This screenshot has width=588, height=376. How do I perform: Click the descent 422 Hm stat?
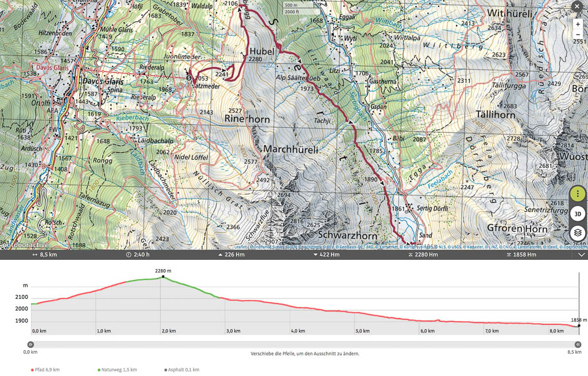[x=326, y=255]
